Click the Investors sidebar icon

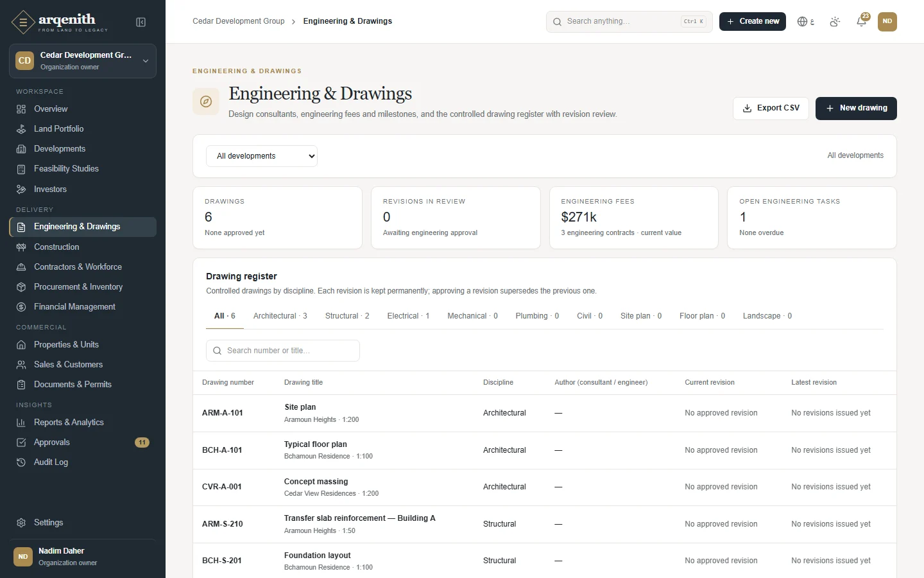click(x=21, y=189)
